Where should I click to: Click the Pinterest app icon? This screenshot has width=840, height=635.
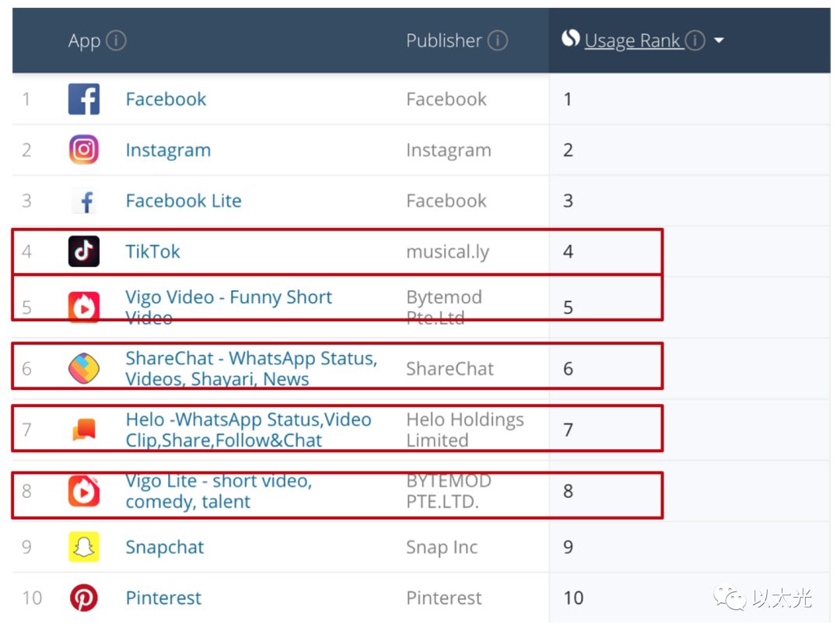tap(83, 598)
